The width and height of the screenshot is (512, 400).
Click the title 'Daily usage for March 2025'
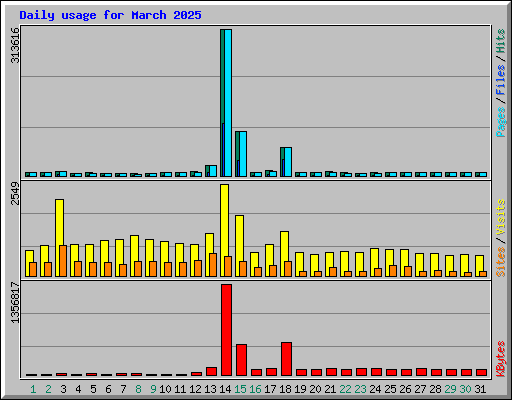110,15
